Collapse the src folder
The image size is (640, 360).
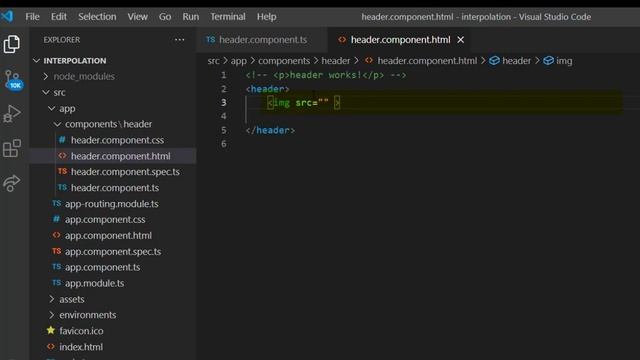coord(59,93)
